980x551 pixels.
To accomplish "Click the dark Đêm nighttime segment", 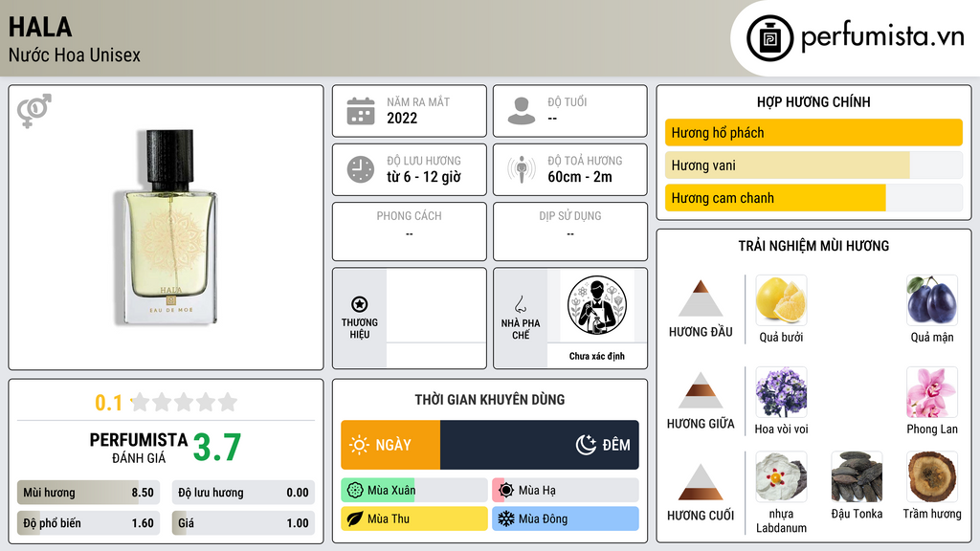I will point(540,445).
